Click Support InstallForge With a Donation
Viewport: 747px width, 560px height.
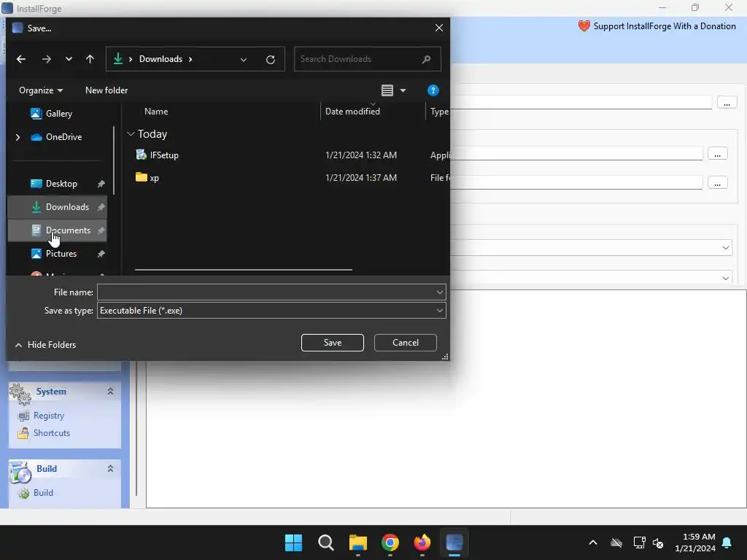(x=665, y=26)
